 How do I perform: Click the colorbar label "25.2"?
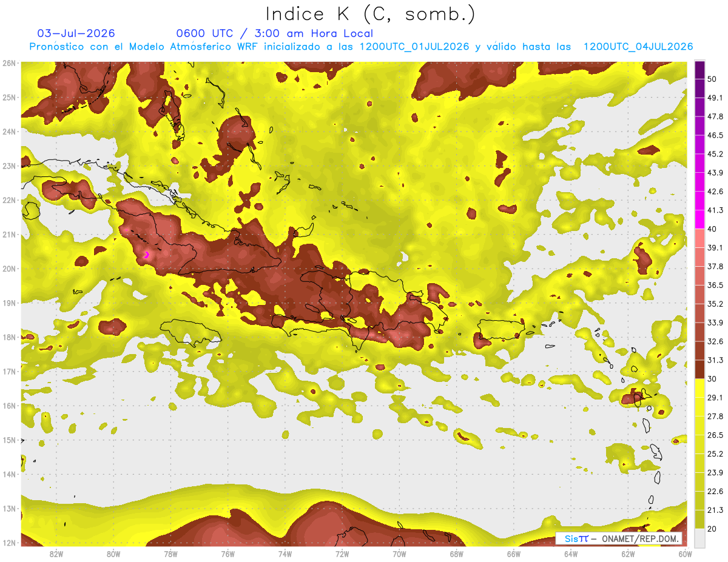coord(715,453)
